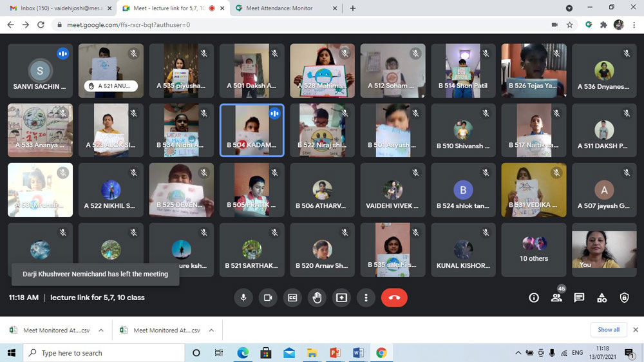644x362 pixels.
Task: Expand first downloaded CSV file options
Action: coord(101,330)
